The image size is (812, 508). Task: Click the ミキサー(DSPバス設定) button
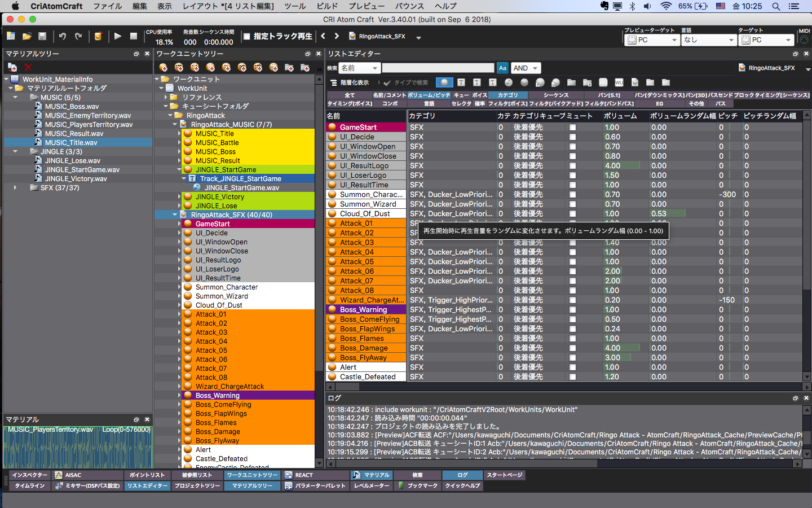coord(89,486)
